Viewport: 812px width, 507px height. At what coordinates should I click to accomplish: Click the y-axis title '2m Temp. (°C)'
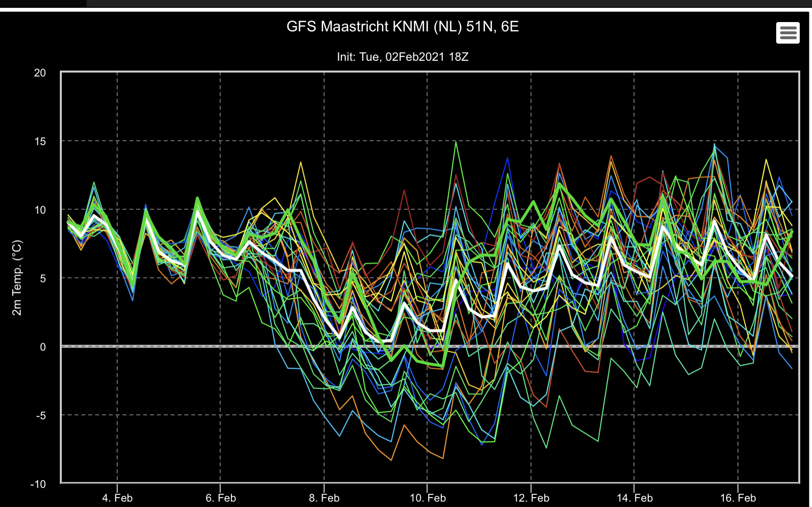(x=17, y=278)
